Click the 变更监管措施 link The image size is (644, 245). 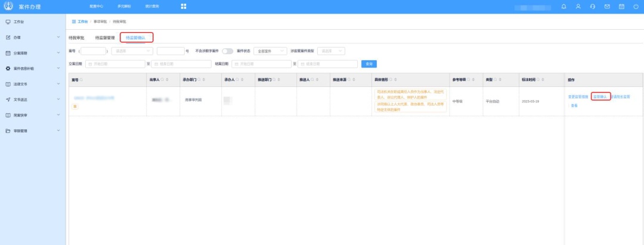pyautogui.click(x=578, y=97)
